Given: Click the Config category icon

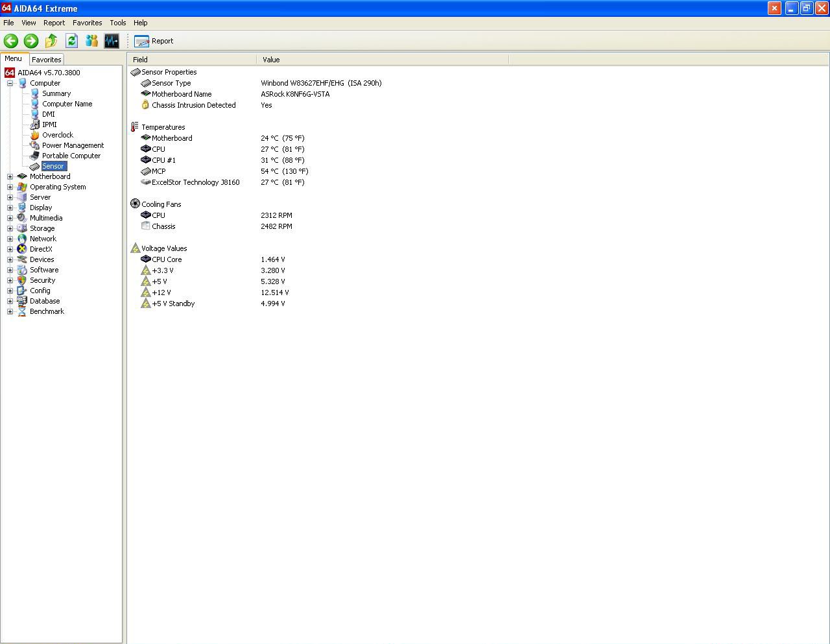Looking at the screenshot, I should click(x=22, y=291).
